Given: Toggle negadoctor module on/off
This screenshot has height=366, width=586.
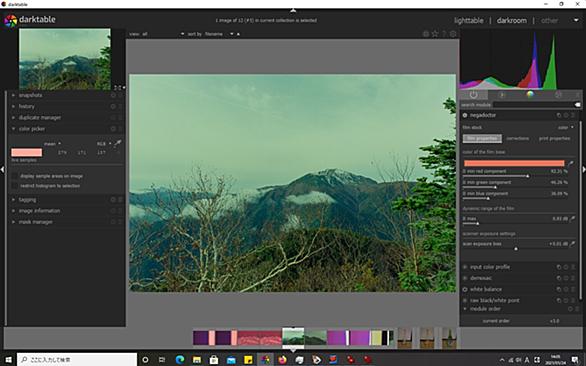Looking at the screenshot, I should click(465, 116).
